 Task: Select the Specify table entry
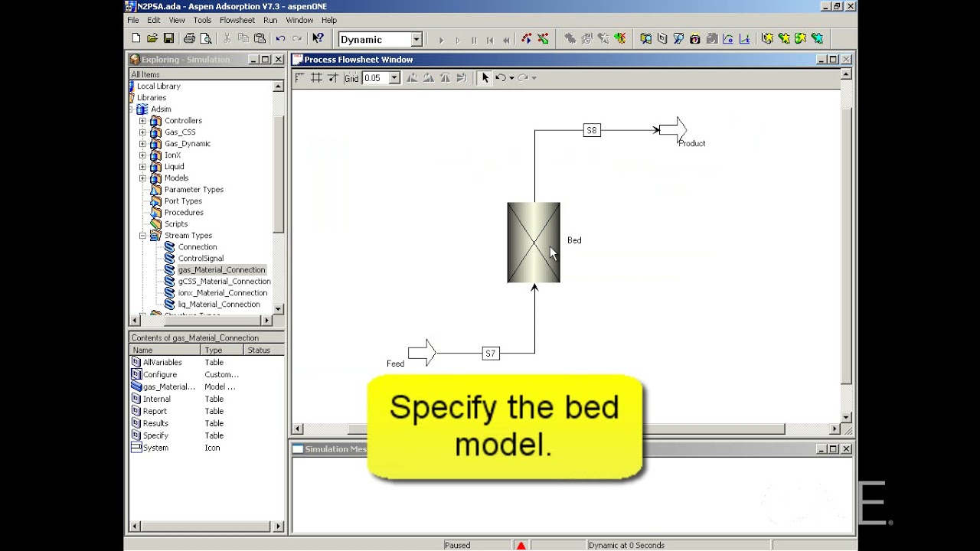[x=155, y=436]
